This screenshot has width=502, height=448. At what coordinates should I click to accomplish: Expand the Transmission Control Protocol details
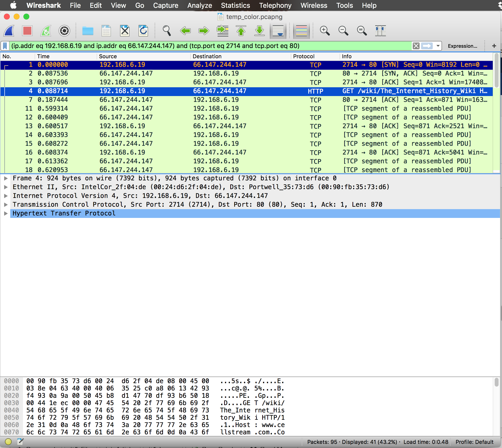coord(6,204)
